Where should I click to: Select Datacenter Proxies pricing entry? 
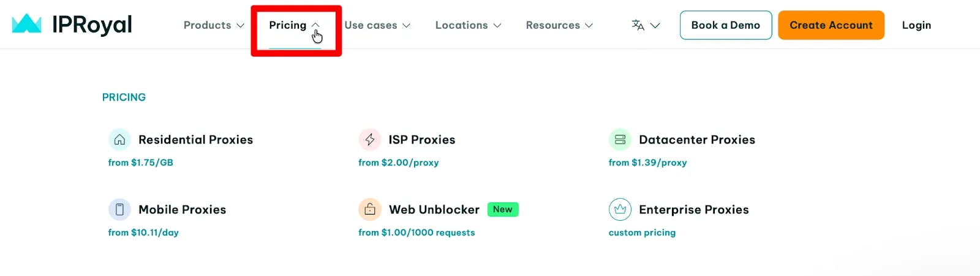tap(696, 140)
